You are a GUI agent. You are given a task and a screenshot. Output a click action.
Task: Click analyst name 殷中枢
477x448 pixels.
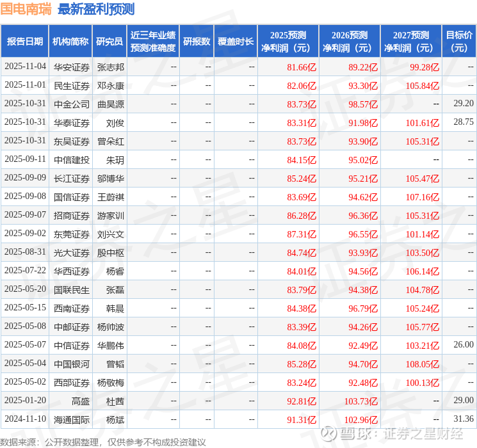coord(110,252)
